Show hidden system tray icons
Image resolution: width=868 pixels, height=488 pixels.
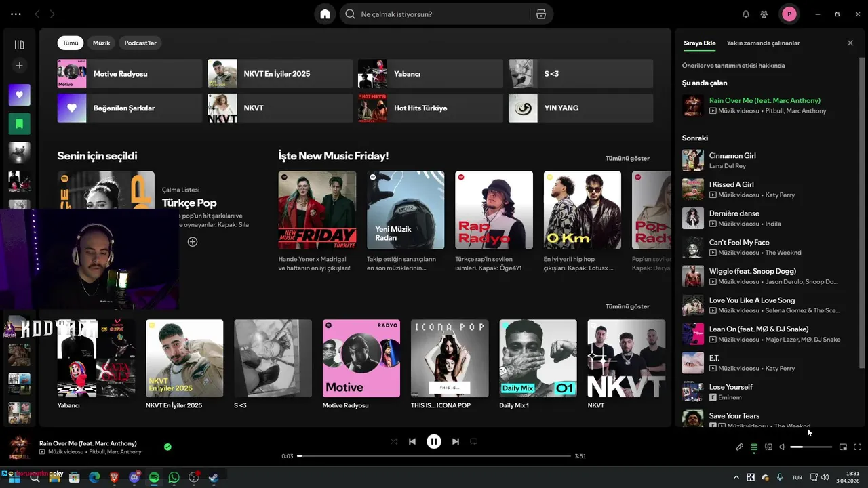[x=736, y=478]
